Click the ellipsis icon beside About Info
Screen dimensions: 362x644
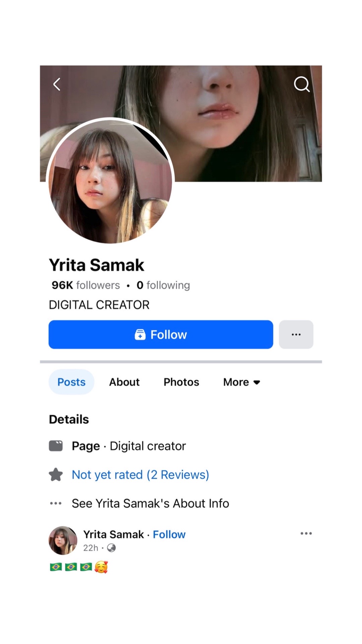pyautogui.click(x=56, y=503)
